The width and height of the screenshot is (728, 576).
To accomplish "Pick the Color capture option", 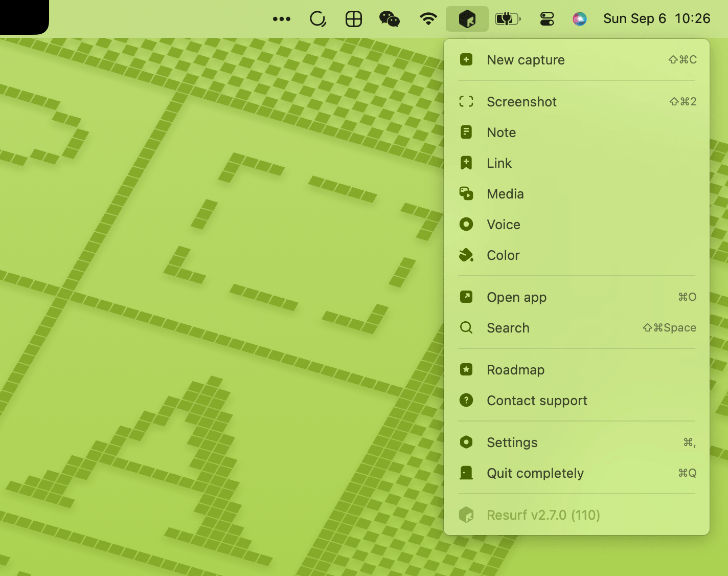I will click(577, 255).
